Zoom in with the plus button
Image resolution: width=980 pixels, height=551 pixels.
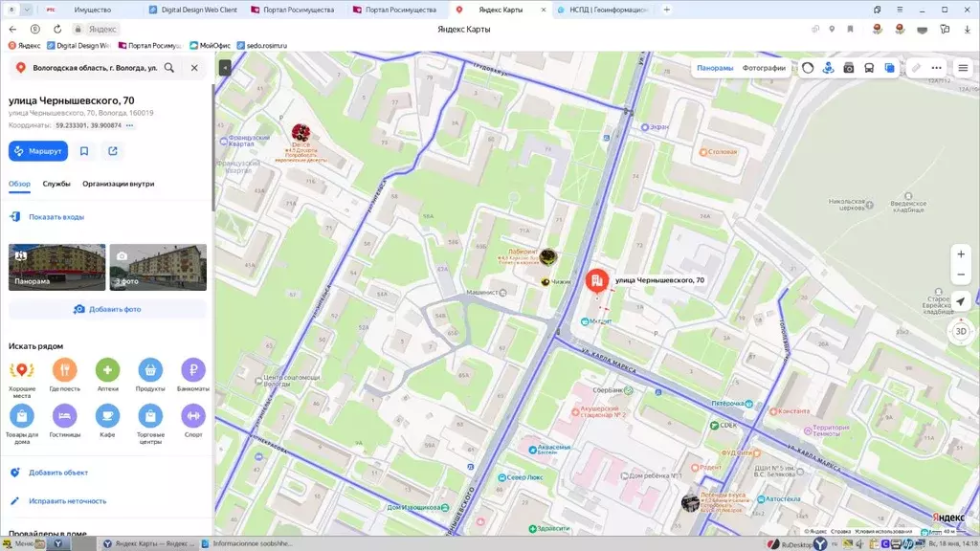click(x=961, y=254)
